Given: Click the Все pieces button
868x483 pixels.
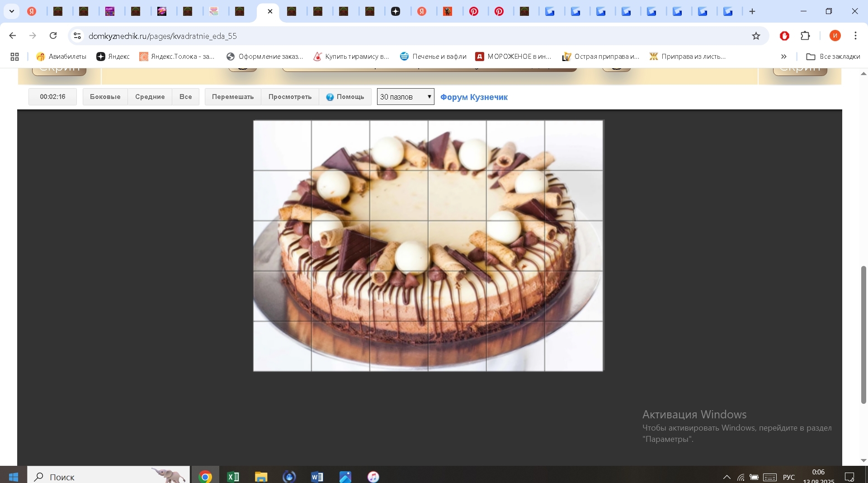Looking at the screenshot, I should [x=186, y=97].
